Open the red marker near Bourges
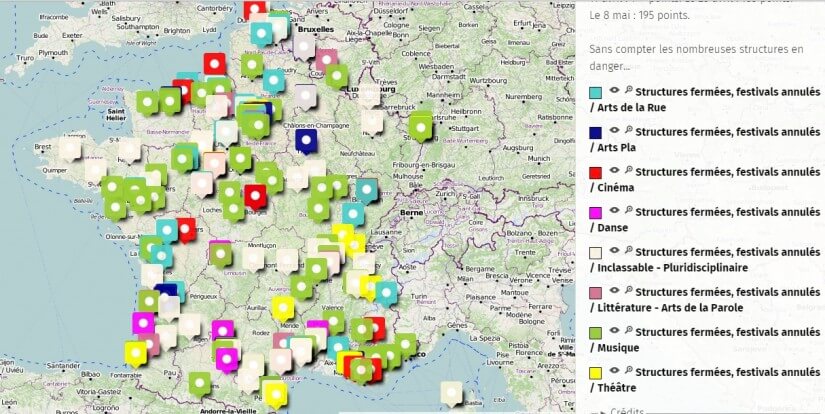 click(x=255, y=196)
